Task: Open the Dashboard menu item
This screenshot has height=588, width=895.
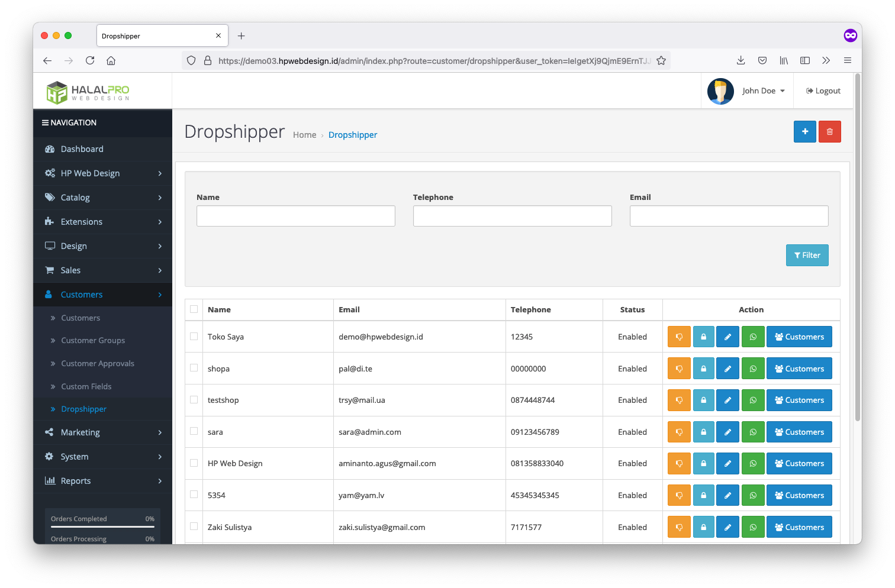Action: pyautogui.click(x=103, y=149)
